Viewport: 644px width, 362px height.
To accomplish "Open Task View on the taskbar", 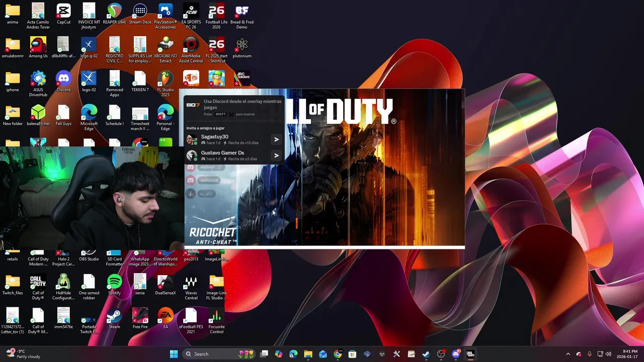I will [264, 354].
